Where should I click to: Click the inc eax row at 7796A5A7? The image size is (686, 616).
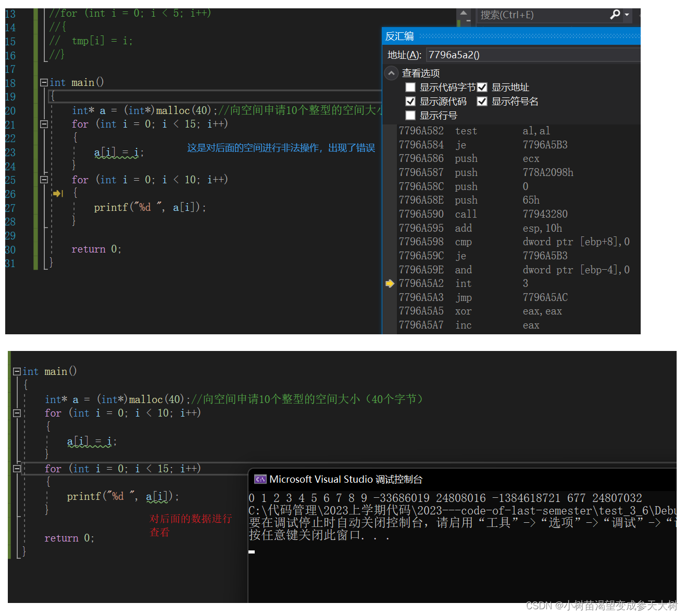point(469,325)
